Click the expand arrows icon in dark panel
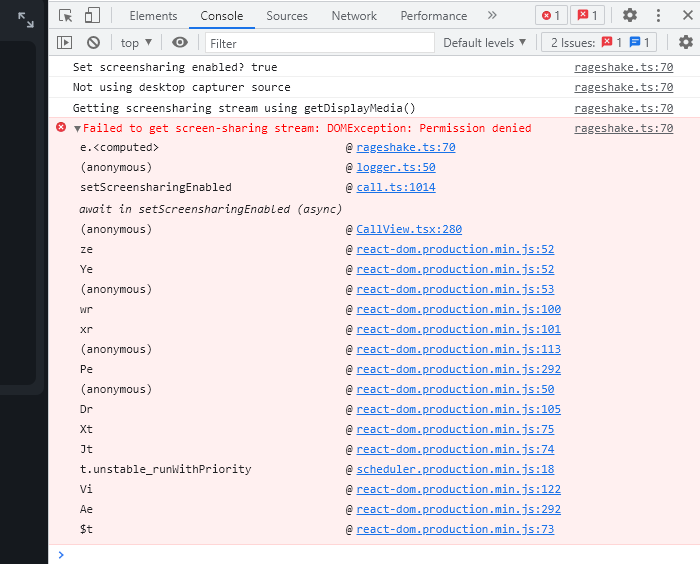This screenshot has height=564, width=700. point(25,20)
